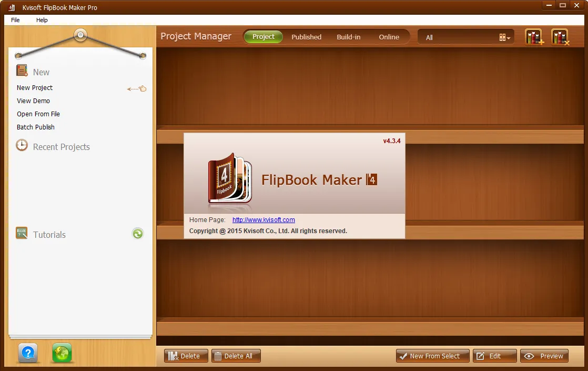Click the Preview button
588x371 pixels.
[x=544, y=356]
